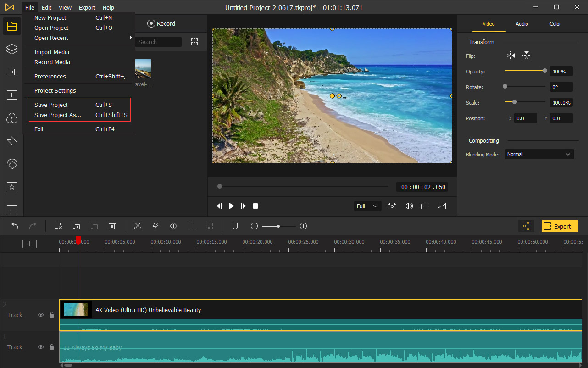Split the clip with the scissors tool

point(138,226)
